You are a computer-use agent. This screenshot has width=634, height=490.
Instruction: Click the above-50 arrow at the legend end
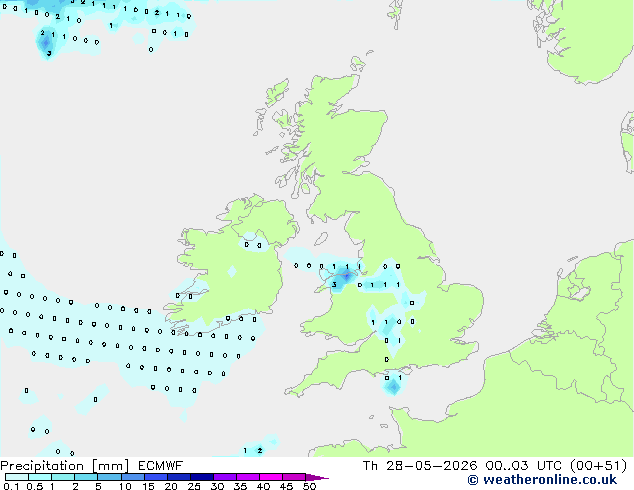coord(317,477)
